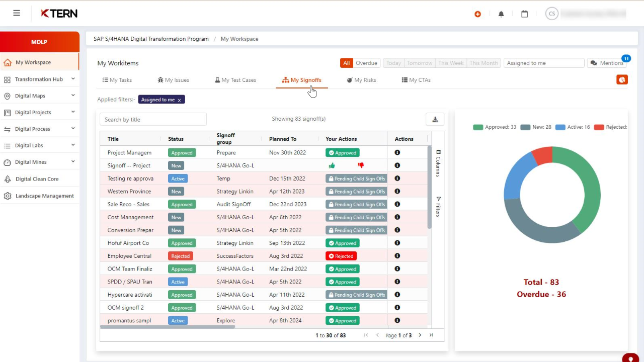This screenshot has height=362, width=644.
Task: Toggle the Active legend entry in chart
Action: point(573,127)
